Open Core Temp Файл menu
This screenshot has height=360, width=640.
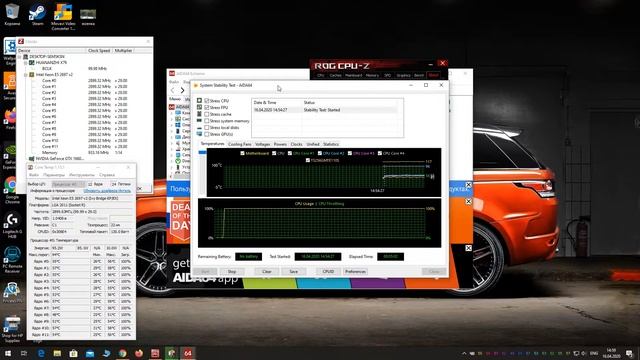tap(33, 175)
